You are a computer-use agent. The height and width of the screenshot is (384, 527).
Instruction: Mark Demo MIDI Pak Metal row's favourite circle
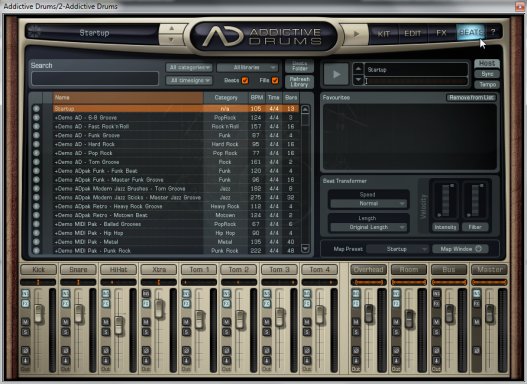tap(36, 242)
